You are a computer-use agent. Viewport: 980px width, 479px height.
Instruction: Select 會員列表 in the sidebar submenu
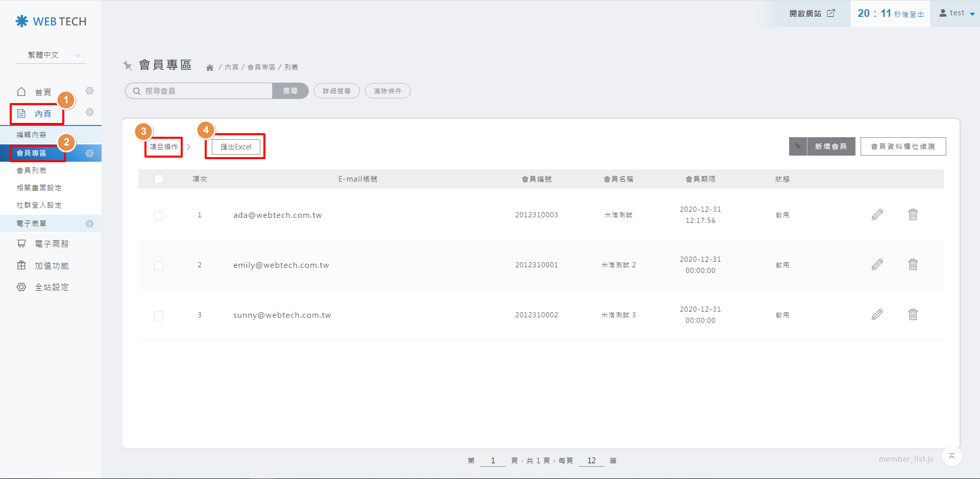pyautogui.click(x=32, y=170)
